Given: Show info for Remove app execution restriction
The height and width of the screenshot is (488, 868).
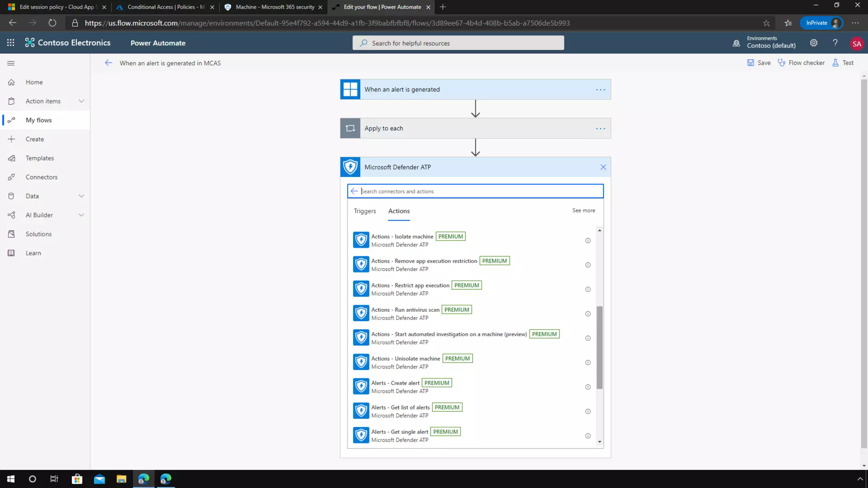Looking at the screenshot, I should pos(588,265).
